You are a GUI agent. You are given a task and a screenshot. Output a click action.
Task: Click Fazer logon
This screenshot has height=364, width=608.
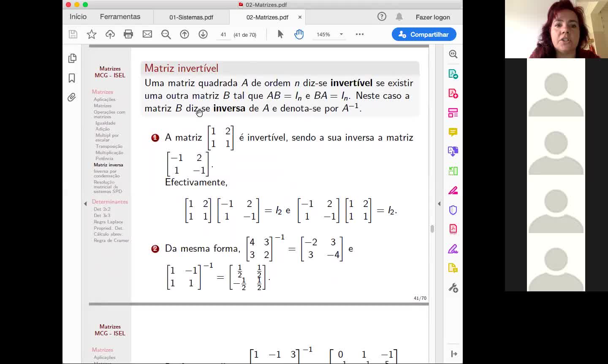pyautogui.click(x=433, y=17)
